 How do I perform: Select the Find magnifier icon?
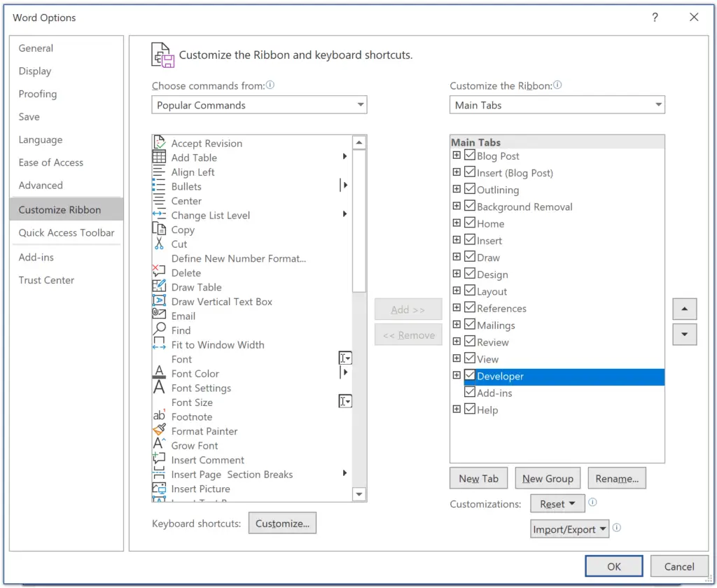pos(160,330)
